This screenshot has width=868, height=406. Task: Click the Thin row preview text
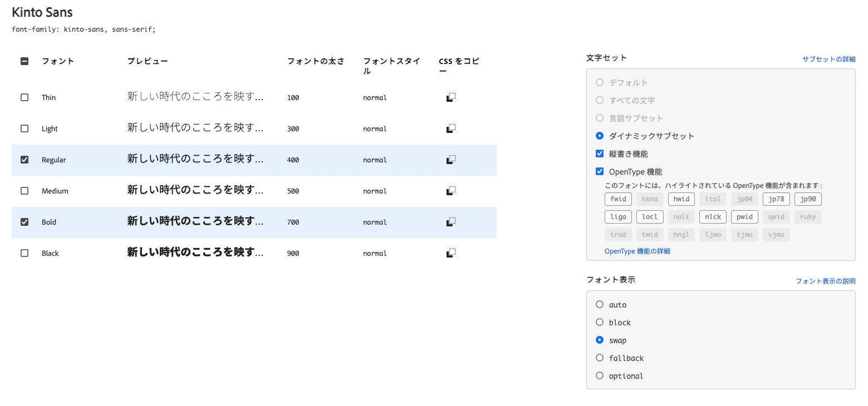(x=195, y=97)
